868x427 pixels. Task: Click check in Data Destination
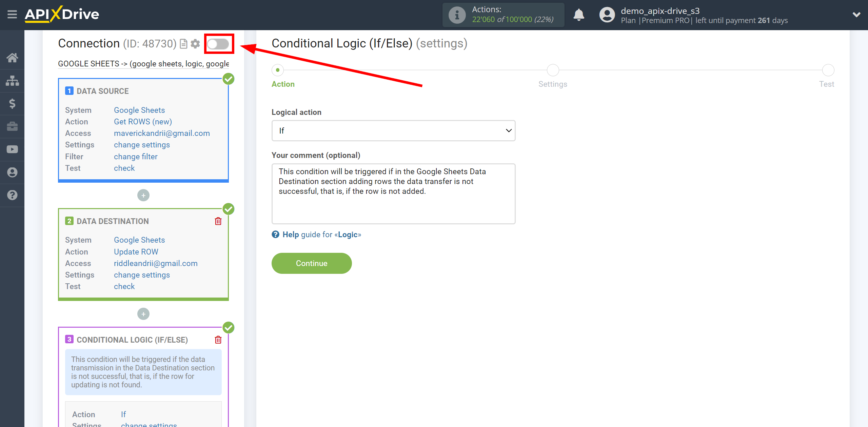point(124,286)
